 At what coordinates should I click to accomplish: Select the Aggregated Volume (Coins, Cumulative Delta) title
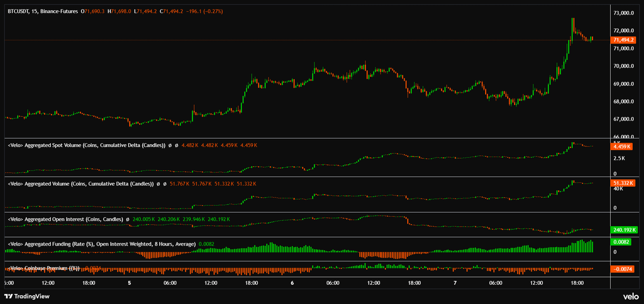80,184
